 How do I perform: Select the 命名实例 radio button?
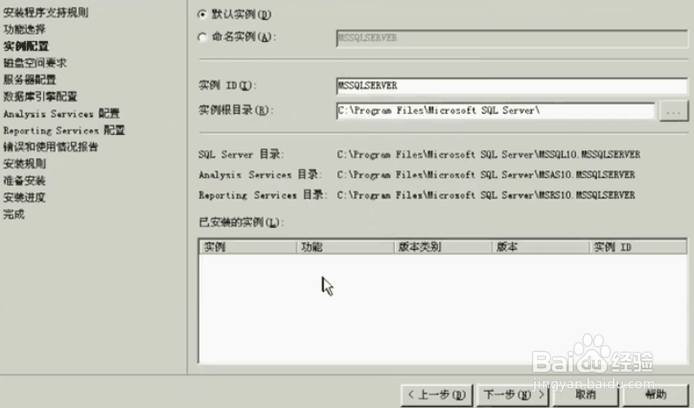tap(202, 37)
